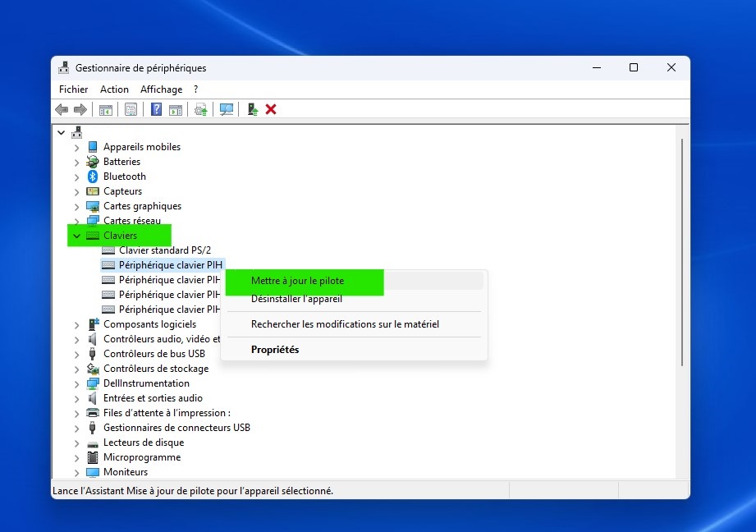Click the Capteurs sensor icon
Screen dimensions: 756x532
[x=93, y=191]
